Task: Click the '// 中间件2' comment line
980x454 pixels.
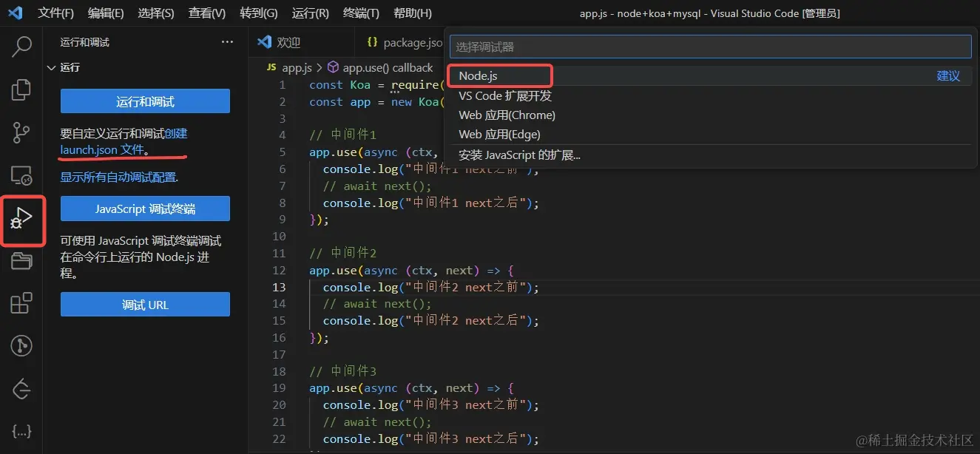Action: 343,253
